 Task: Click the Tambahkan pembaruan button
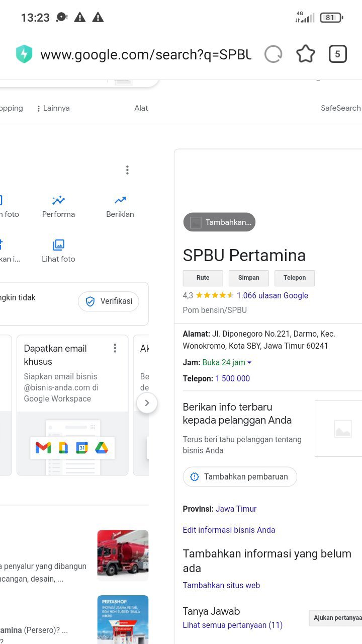click(240, 477)
